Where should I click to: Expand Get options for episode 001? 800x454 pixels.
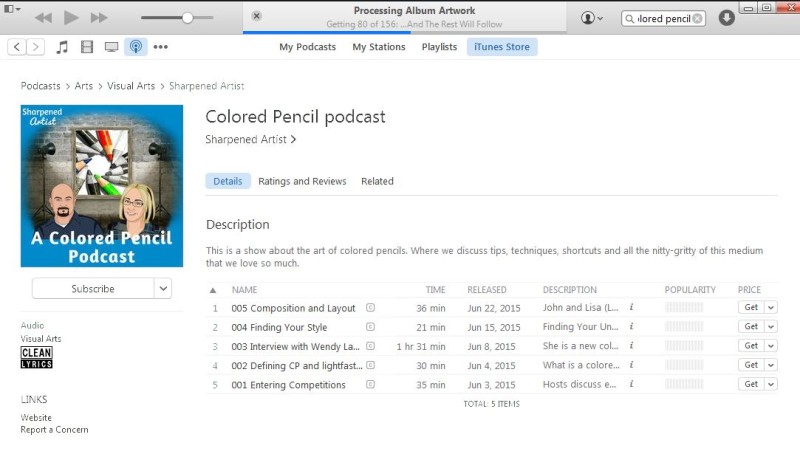click(x=771, y=384)
